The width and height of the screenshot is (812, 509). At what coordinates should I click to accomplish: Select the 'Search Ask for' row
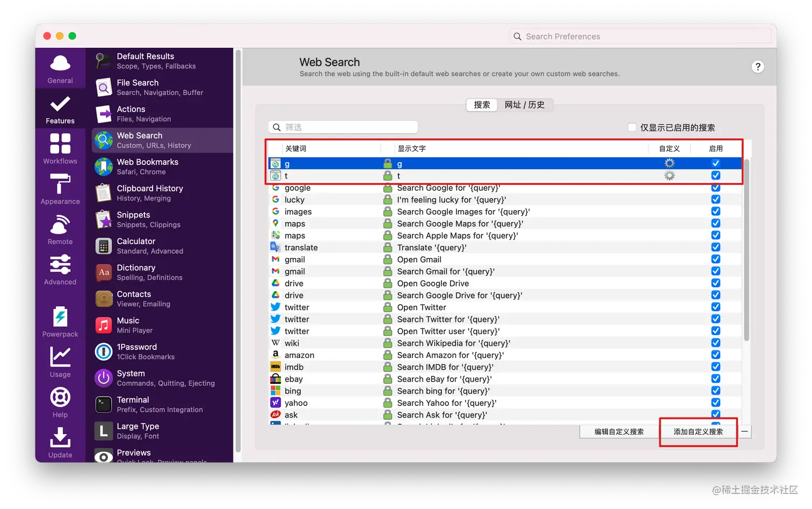[x=505, y=415]
